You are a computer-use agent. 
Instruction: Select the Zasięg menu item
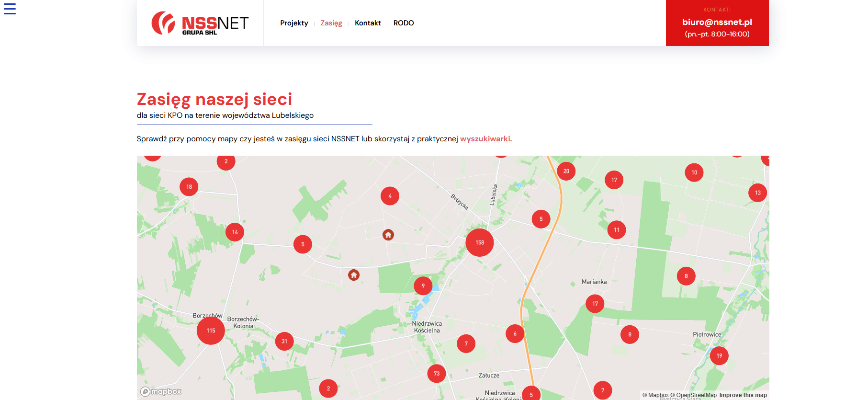coord(331,23)
